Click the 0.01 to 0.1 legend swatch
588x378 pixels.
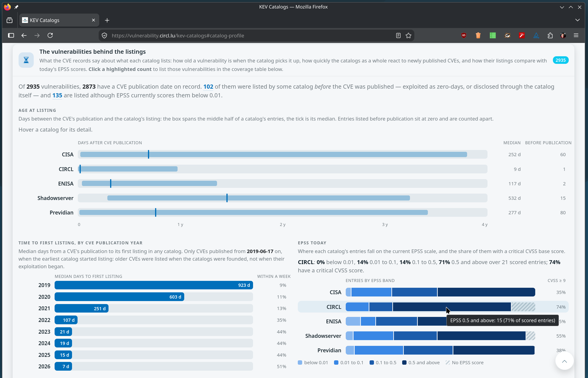point(336,363)
